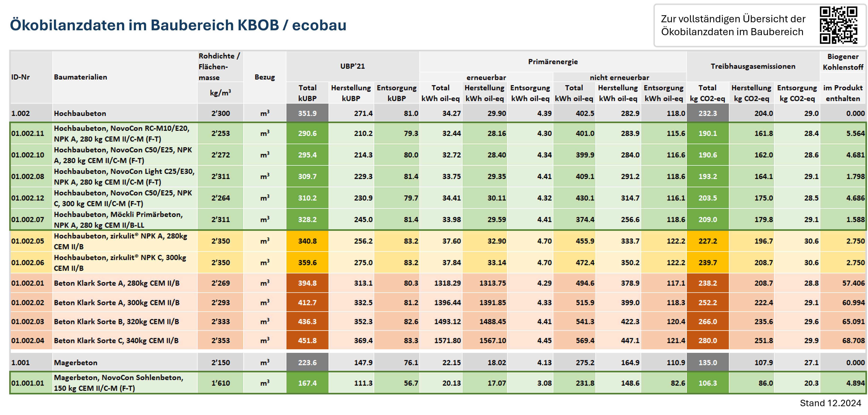Click grey UBP total cell 223.6
The height and width of the screenshot is (415, 868).
(307, 363)
